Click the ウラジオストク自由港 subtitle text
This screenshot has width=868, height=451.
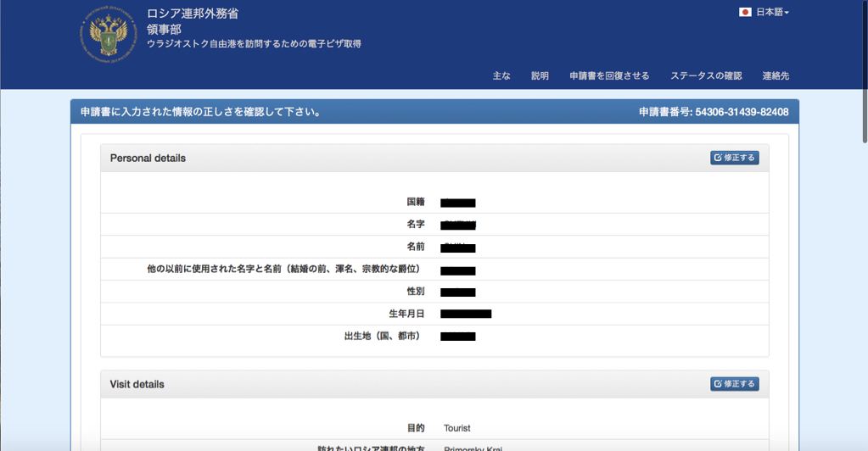pyautogui.click(x=254, y=44)
